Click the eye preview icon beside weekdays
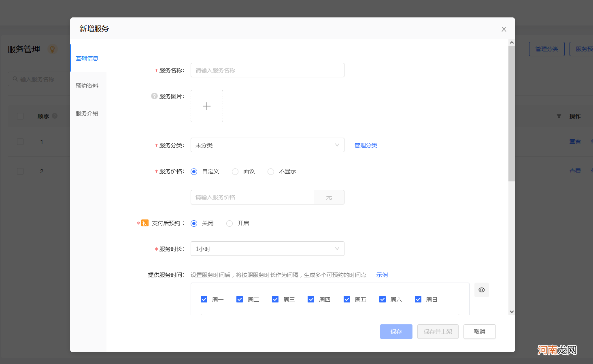Screen dimensions: 593x364 point(482,290)
